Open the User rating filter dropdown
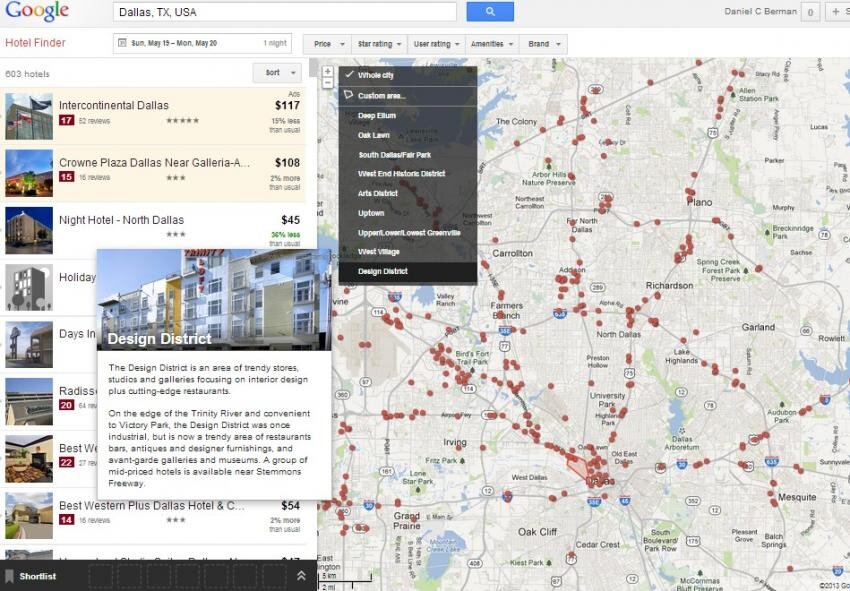The height and width of the screenshot is (591, 850). point(436,44)
